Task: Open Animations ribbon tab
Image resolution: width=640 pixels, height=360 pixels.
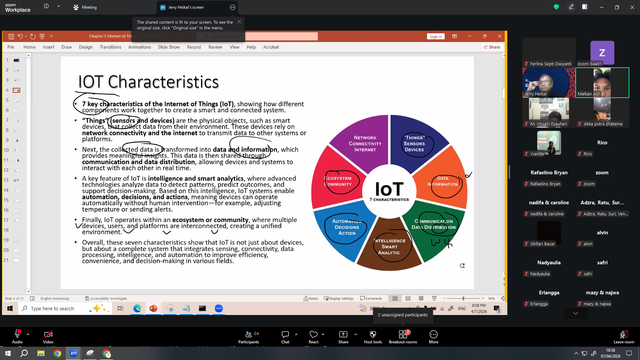Action: 140,47
